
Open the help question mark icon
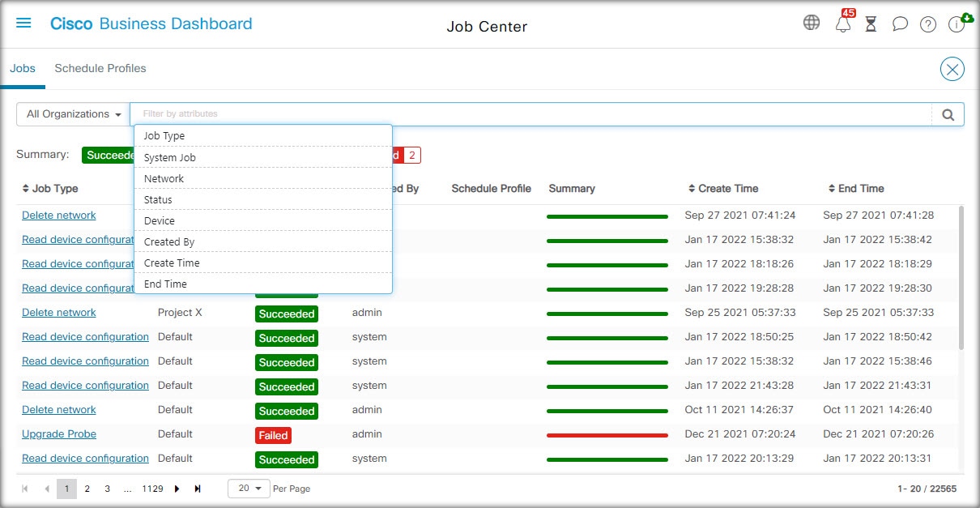928,24
